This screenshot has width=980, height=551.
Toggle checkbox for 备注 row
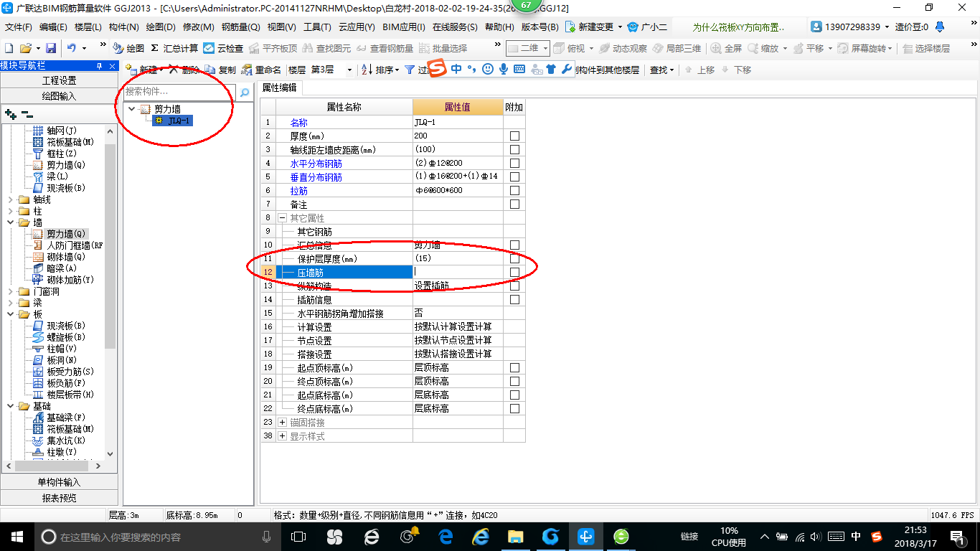click(x=514, y=204)
